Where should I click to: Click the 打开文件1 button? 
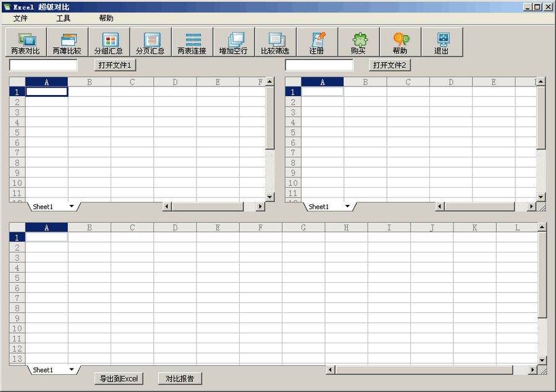pyautogui.click(x=114, y=65)
